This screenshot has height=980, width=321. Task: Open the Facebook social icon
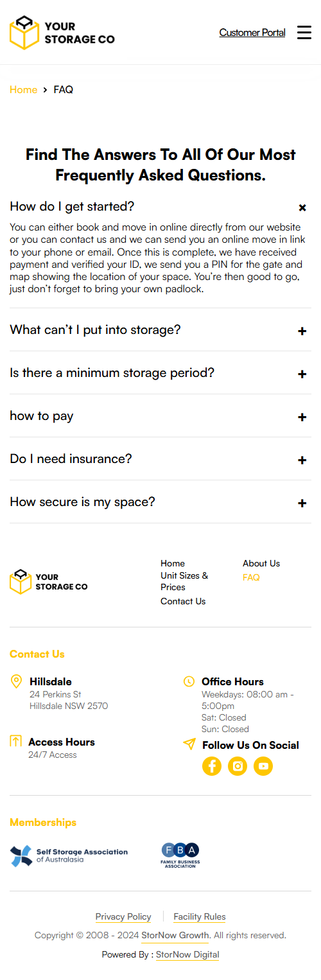pyautogui.click(x=212, y=766)
